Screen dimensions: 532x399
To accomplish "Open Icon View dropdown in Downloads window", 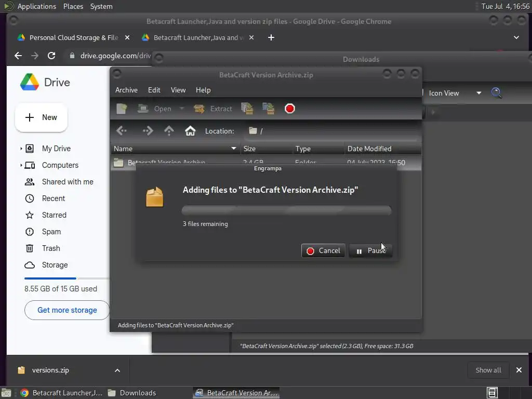I will [x=455, y=93].
